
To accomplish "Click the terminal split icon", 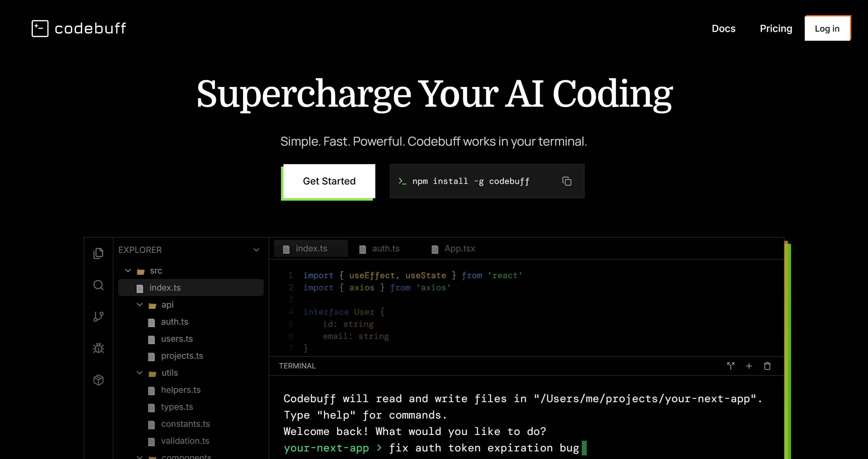I will (731, 366).
